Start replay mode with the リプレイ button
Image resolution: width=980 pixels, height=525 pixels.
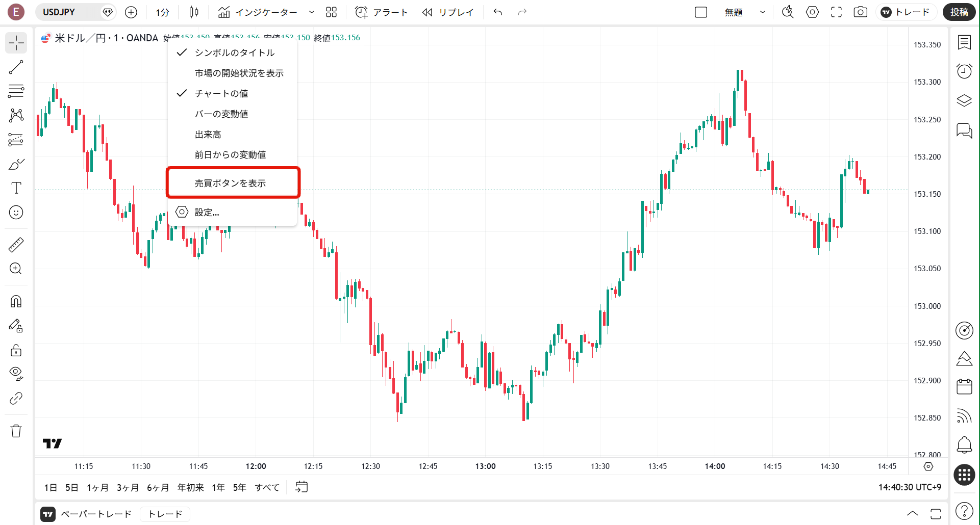448,12
